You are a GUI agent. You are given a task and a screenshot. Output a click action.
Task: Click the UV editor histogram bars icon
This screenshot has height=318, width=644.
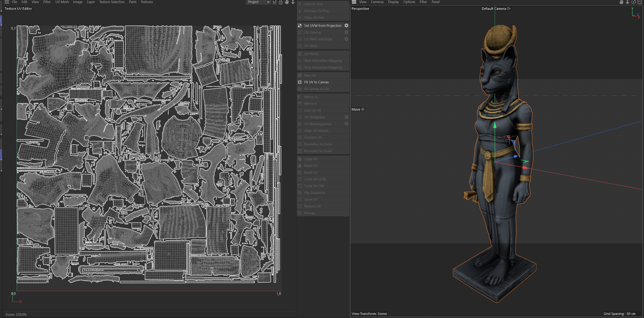(274, 2)
